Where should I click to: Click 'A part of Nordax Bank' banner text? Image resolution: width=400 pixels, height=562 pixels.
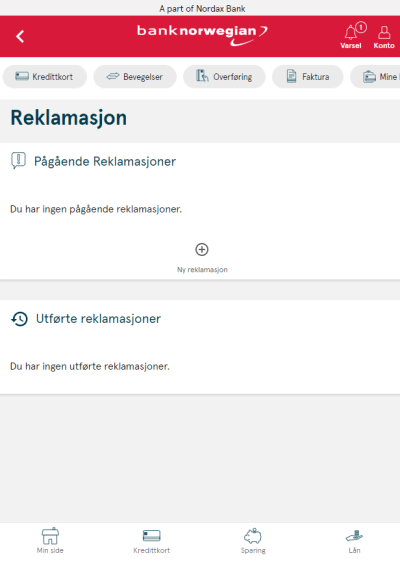pyautogui.click(x=202, y=9)
